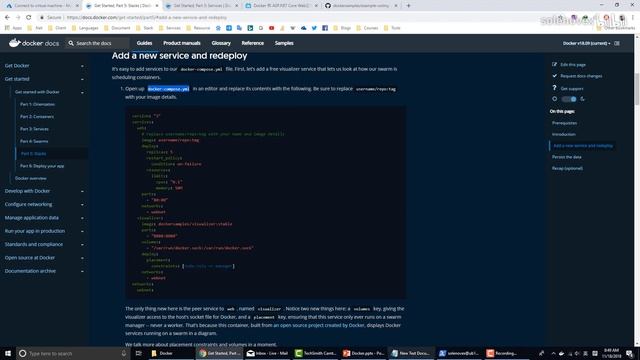Click the YouTube bookmark icon
640x360 pixels.
(271, 28)
